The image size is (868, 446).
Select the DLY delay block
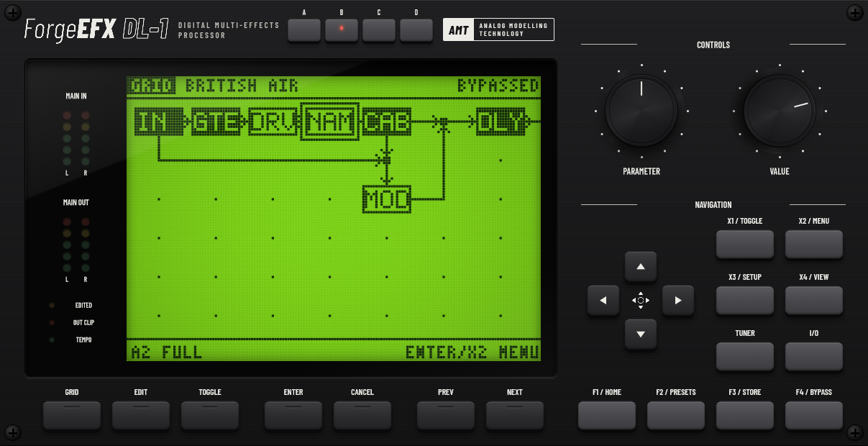click(x=501, y=122)
